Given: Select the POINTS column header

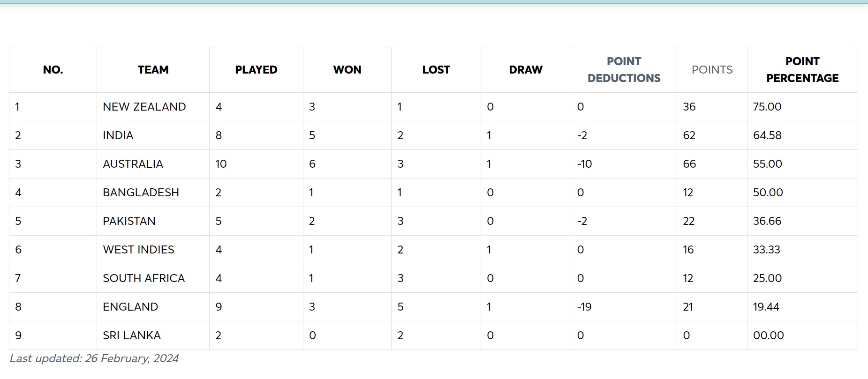Looking at the screenshot, I should [712, 70].
